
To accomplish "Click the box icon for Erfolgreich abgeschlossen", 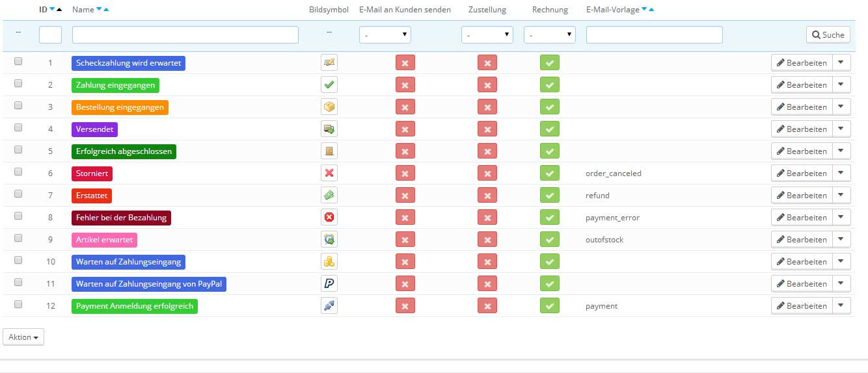I will 330,151.
